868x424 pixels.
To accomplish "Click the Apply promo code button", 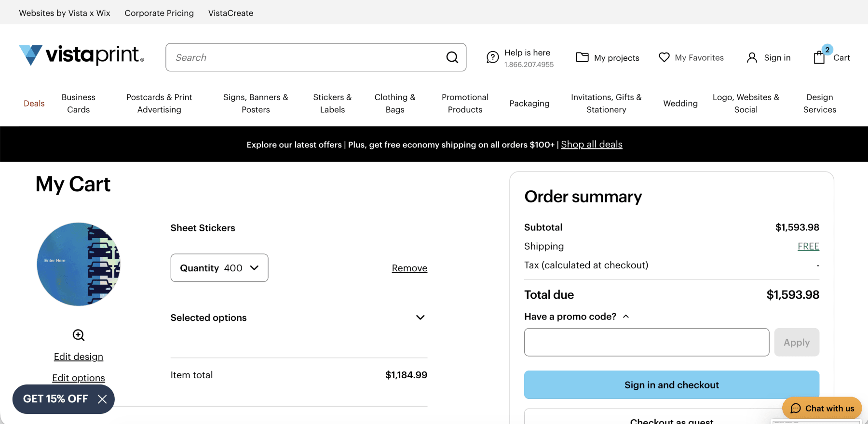I will coord(797,343).
